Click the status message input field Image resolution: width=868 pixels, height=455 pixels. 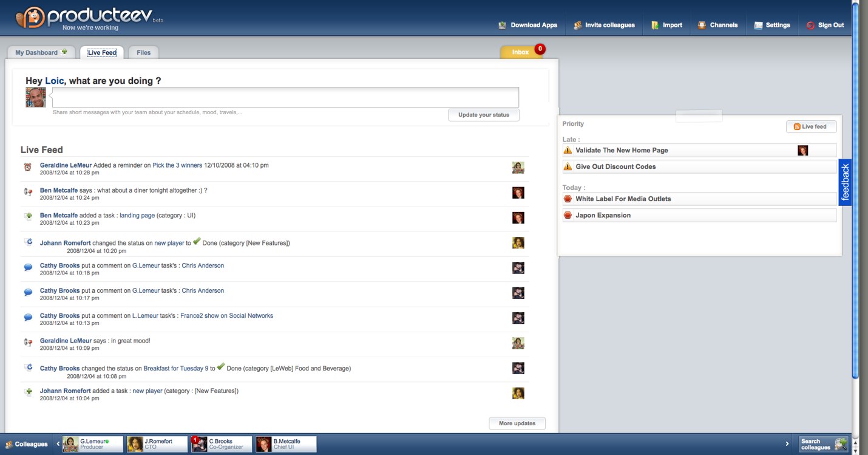285,97
